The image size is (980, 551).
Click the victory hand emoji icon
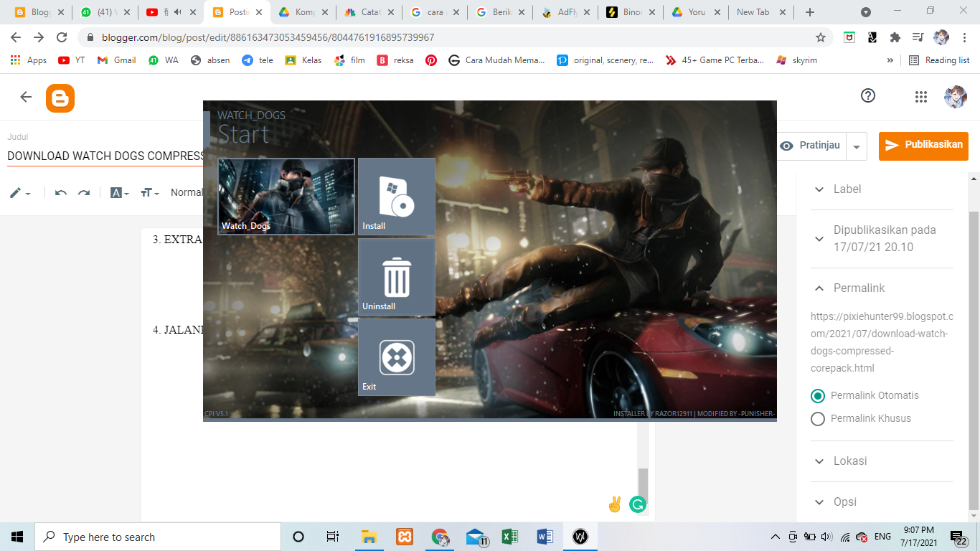tap(614, 504)
